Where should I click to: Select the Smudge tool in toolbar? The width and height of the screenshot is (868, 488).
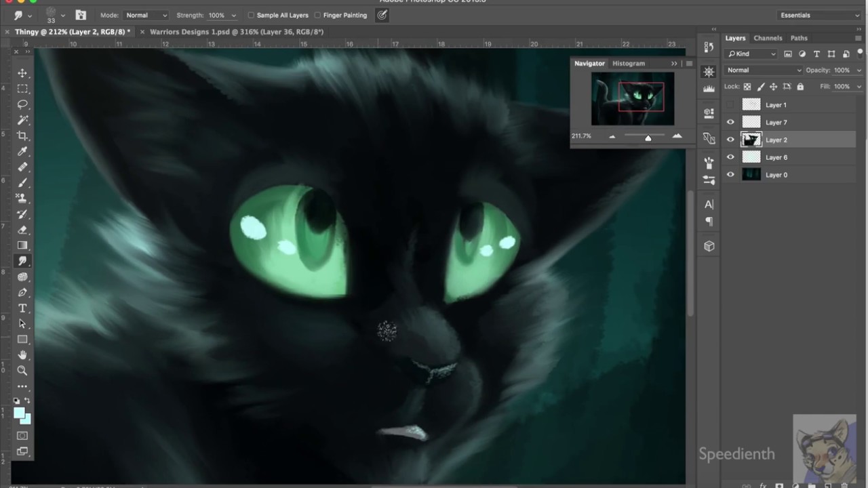[x=22, y=261]
